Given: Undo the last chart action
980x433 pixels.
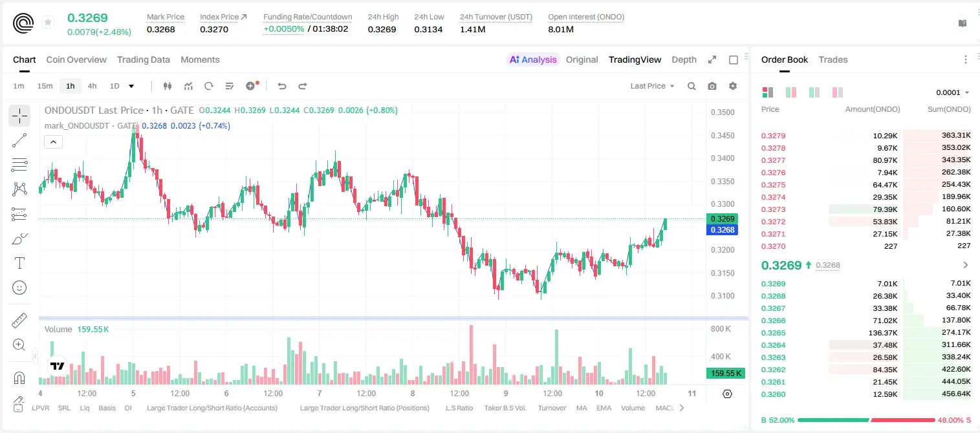Looking at the screenshot, I should point(281,86).
